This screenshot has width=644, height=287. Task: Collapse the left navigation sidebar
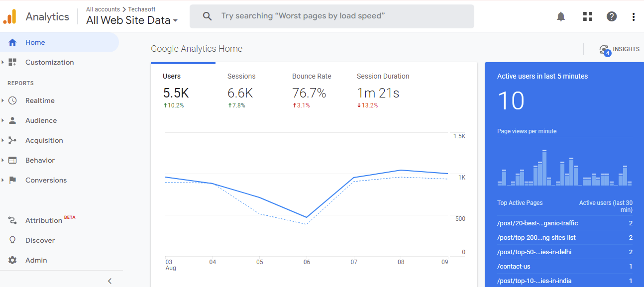pos(109,281)
